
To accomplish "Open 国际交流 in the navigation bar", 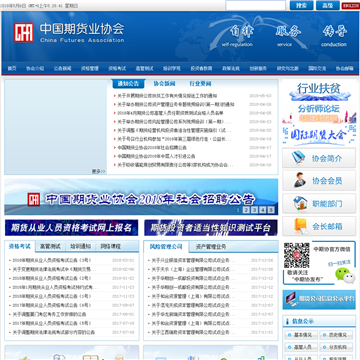I will coord(317,68).
